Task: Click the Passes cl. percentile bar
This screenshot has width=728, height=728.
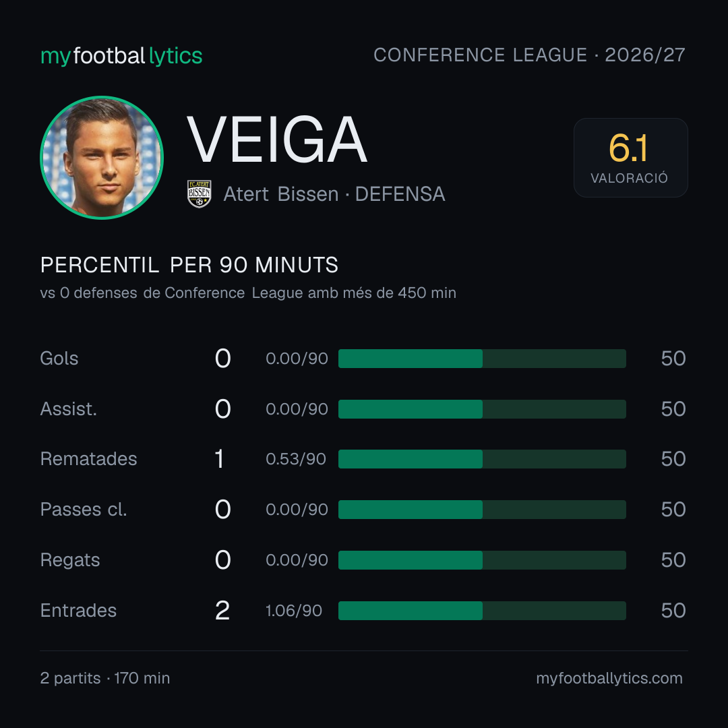Action: tap(482, 510)
